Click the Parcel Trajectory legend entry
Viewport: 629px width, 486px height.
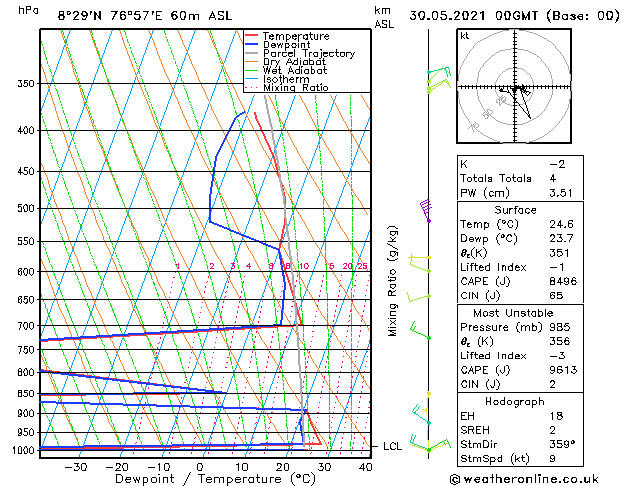coord(309,53)
